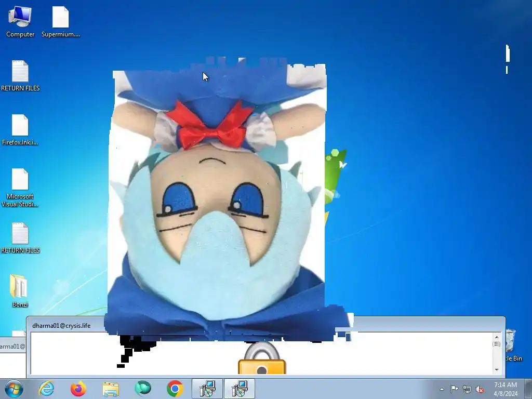
Task: Select Microsoft Visual Studio file icon
Action: click(x=20, y=187)
